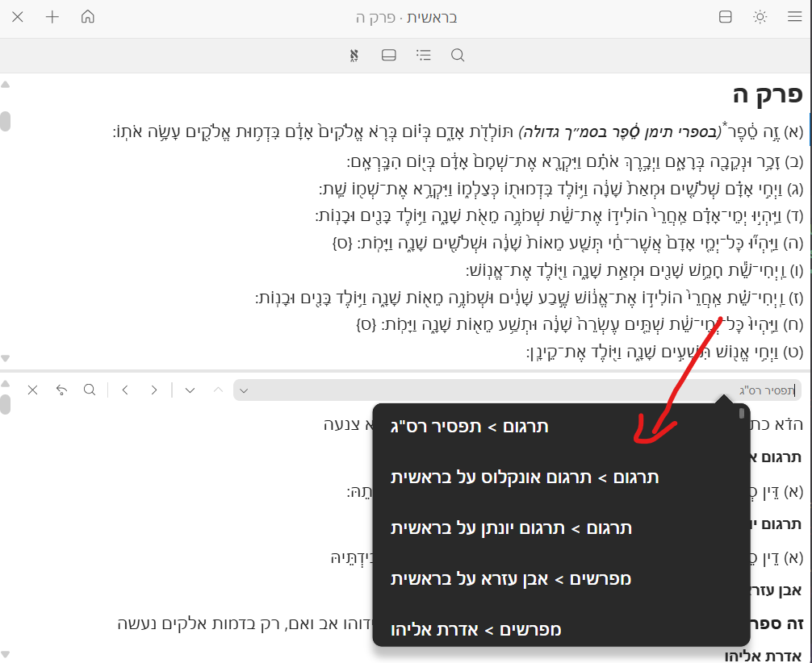Click the Hebrew aleph vowel marks icon

[x=354, y=55]
